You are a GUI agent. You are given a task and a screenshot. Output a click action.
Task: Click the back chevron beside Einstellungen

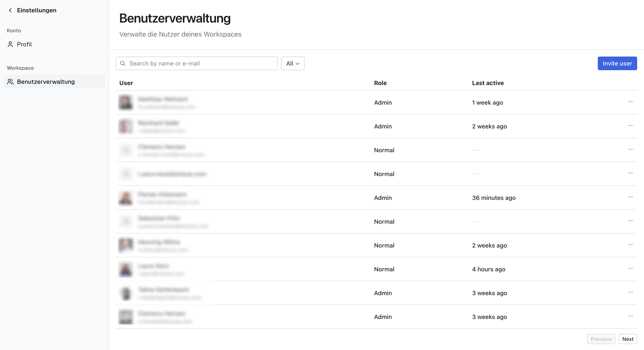(x=10, y=10)
